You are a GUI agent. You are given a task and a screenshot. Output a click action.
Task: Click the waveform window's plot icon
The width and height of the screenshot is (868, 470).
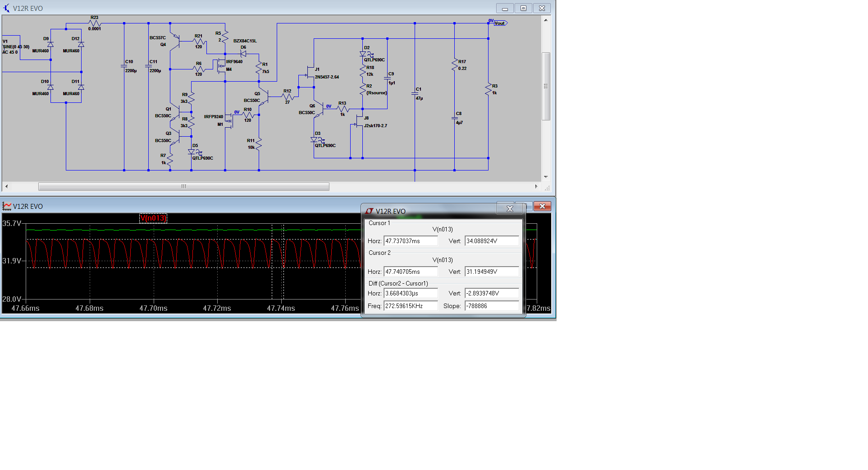[7, 206]
